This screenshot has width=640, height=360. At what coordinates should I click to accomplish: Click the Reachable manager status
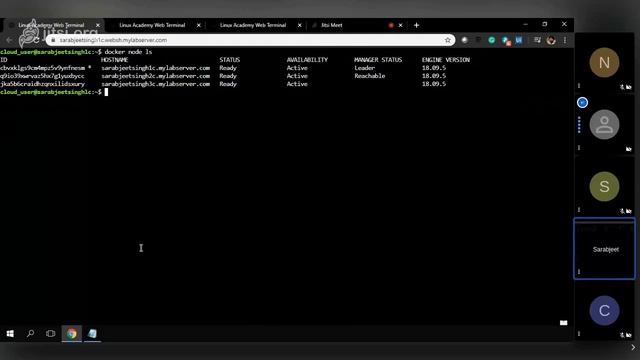coord(370,76)
